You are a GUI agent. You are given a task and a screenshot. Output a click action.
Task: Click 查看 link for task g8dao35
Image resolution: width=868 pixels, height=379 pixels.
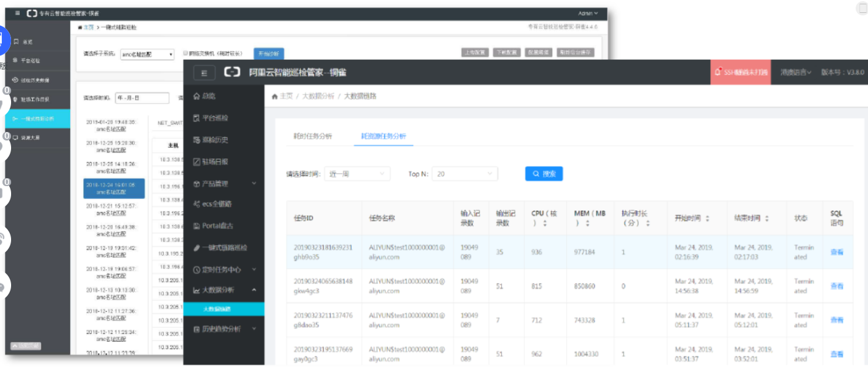pos(837,320)
